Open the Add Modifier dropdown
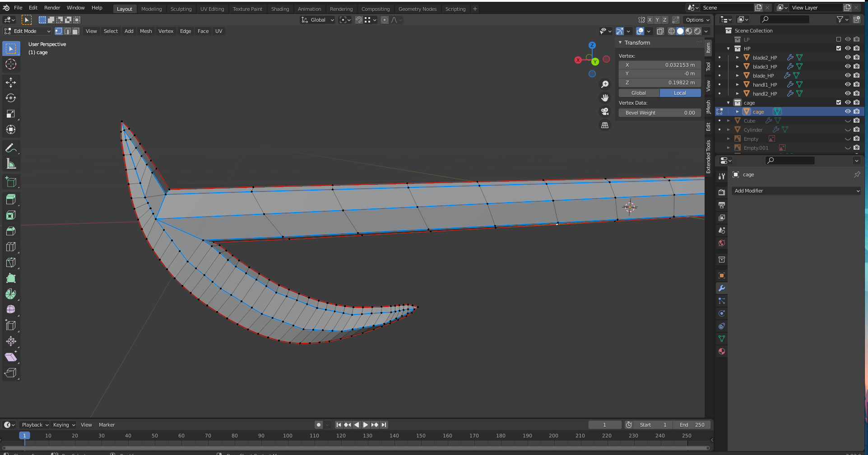 click(797, 191)
